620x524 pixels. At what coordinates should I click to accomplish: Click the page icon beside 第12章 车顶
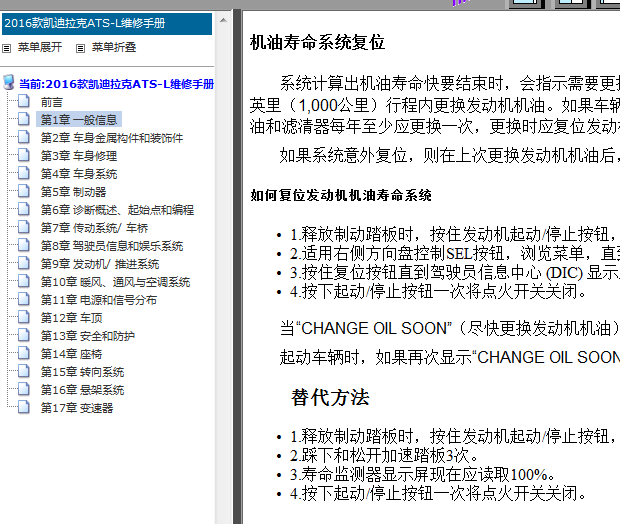click(24, 317)
